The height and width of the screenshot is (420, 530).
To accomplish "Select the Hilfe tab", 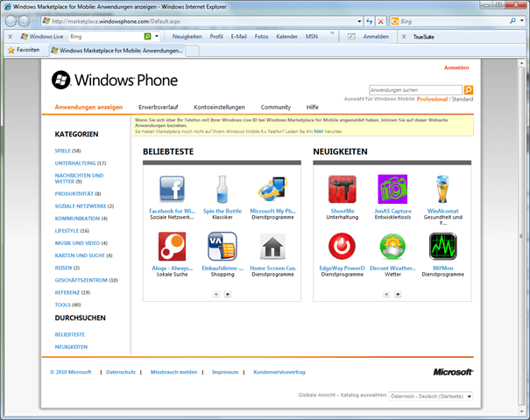I will pyautogui.click(x=313, y=107).
